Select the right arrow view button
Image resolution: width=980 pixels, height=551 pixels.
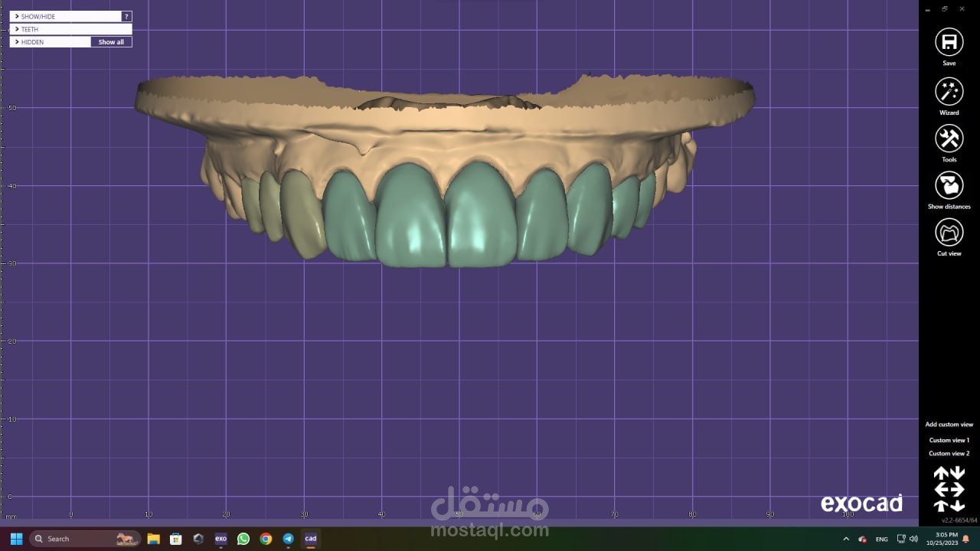click(957, 489)
